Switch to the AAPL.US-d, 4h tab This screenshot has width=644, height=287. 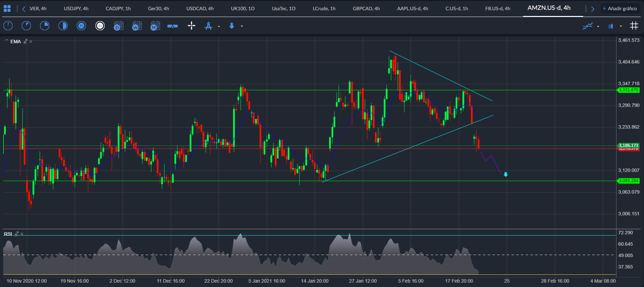tap(413, 9)
